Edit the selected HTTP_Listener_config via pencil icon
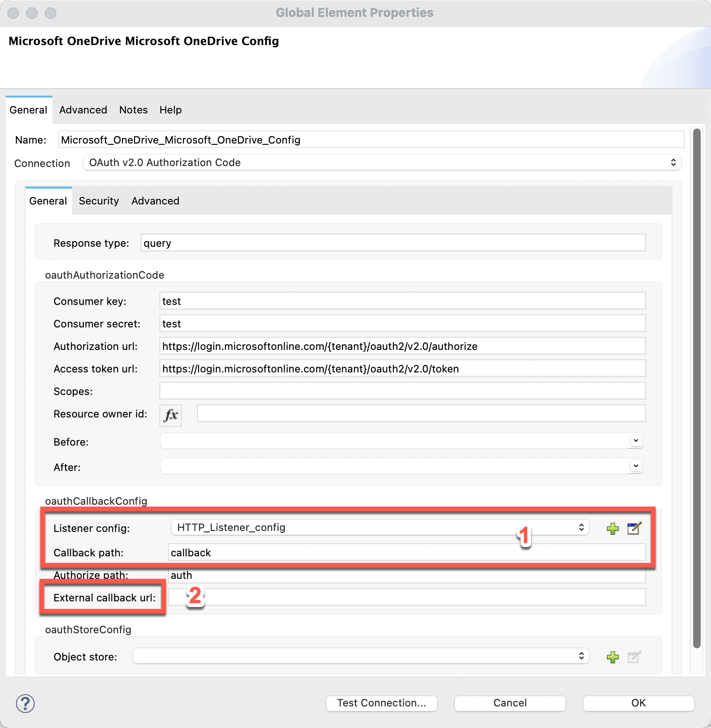This screenshot has width=711, height=728. (634, 529)
